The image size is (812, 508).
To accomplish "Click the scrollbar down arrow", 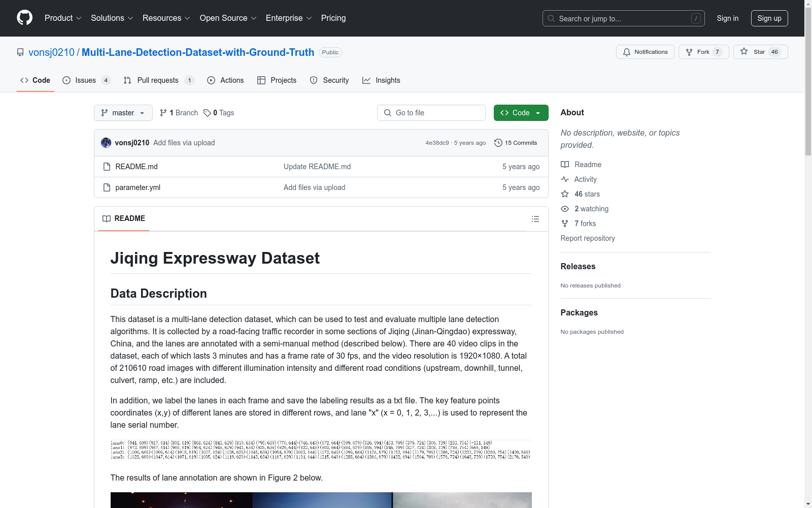I will 808,504.
